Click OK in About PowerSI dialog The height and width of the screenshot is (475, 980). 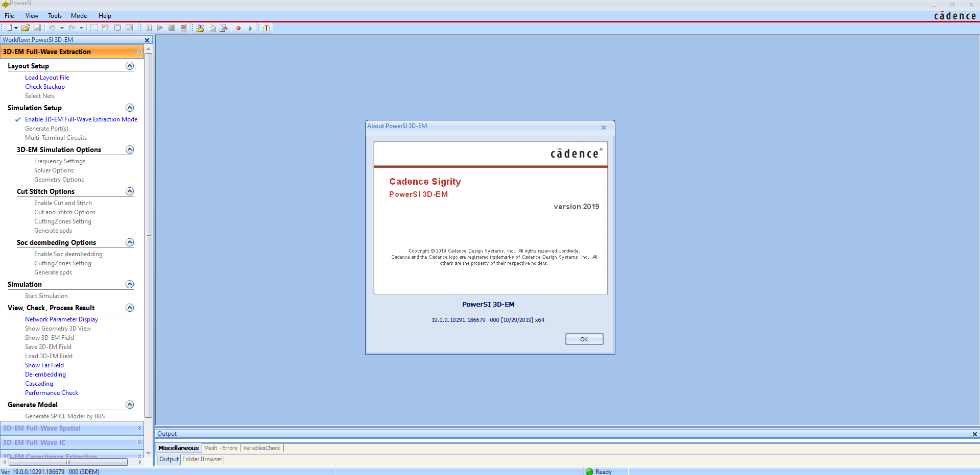(584, 339)
